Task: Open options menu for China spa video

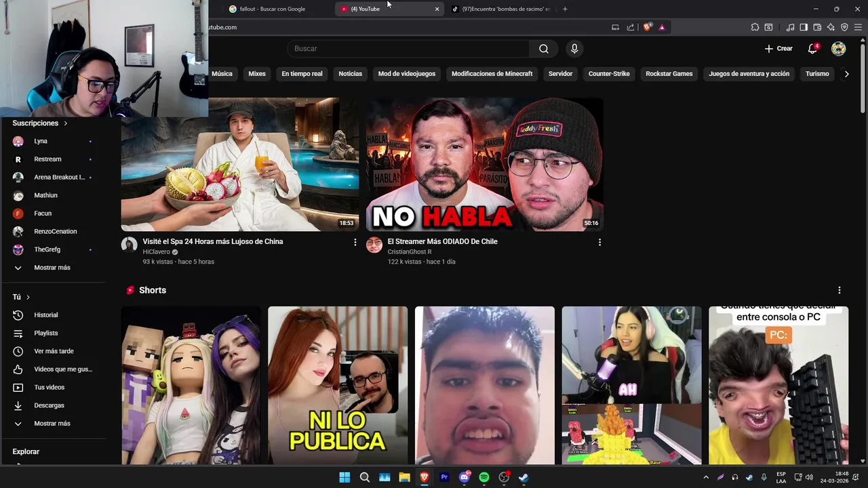Action: (x=355, y=242)
